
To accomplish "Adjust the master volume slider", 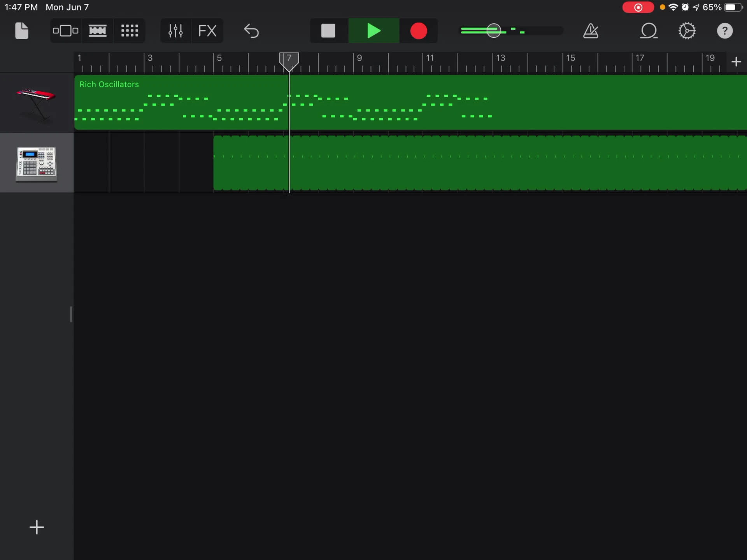I will (x=493, y=31).
